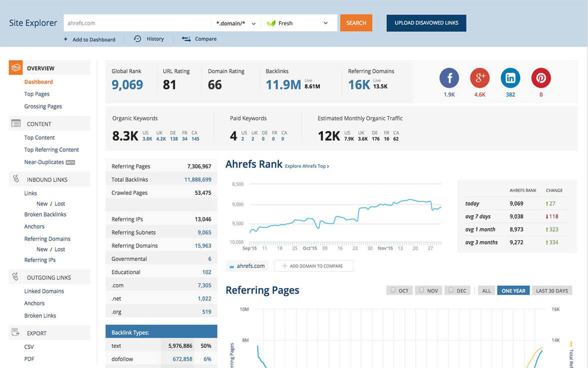Click the History clock icon

pos(137,38)
